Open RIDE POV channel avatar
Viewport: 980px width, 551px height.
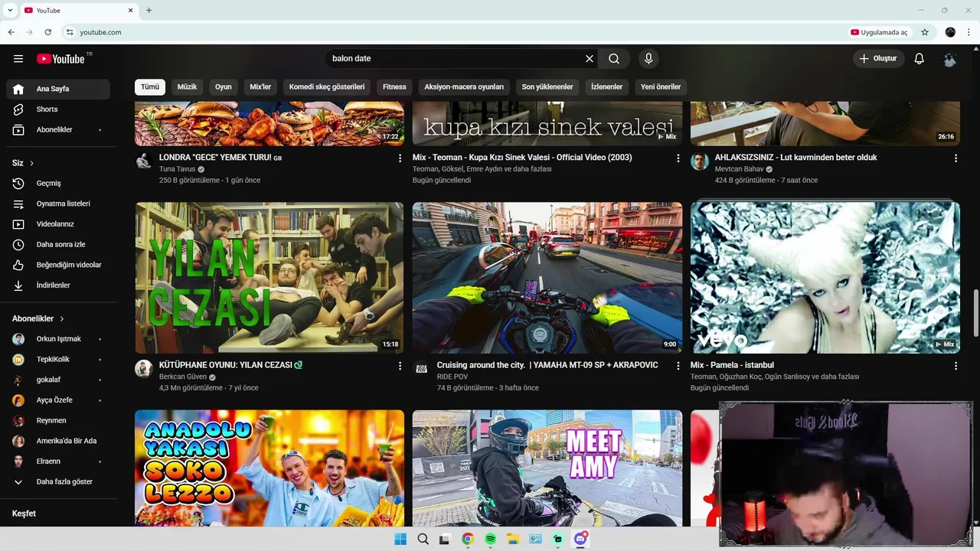[x=421, y=369]
